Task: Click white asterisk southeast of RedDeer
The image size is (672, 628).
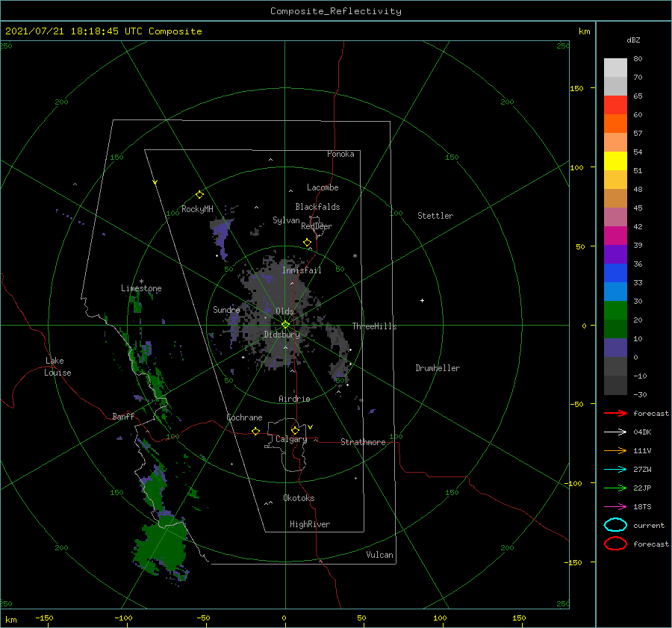Action: [355, 256]
